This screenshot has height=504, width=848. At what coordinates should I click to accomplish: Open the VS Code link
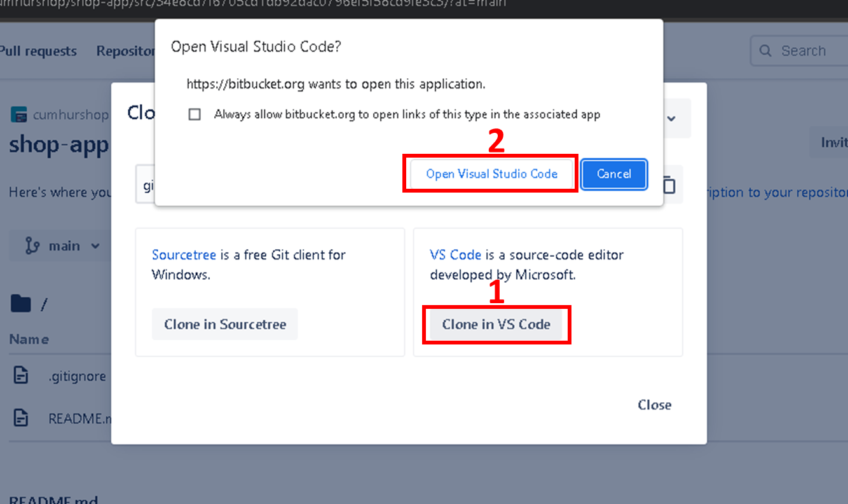tap(455, 255)
